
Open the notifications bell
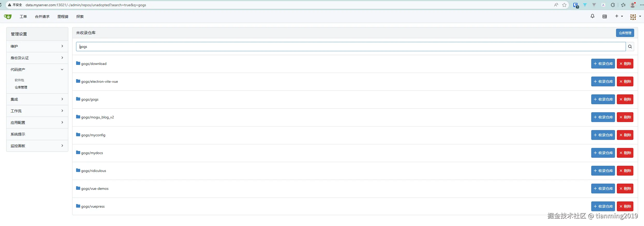coord(592,16)
